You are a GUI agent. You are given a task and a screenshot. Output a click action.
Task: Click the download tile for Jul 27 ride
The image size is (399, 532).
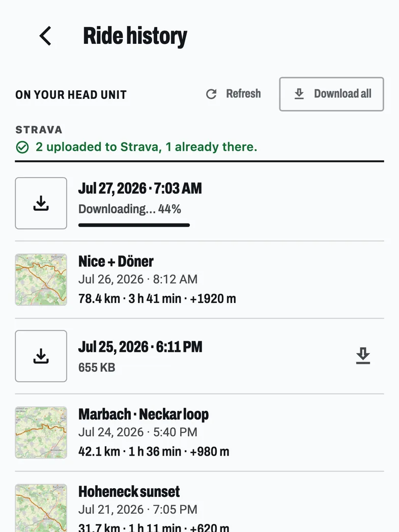coord(41,203)
